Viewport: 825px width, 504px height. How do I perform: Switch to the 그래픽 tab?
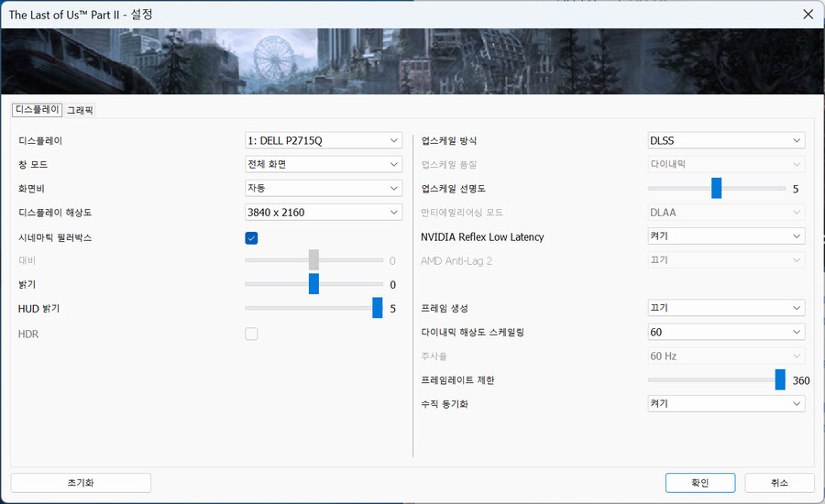(80, 110)
